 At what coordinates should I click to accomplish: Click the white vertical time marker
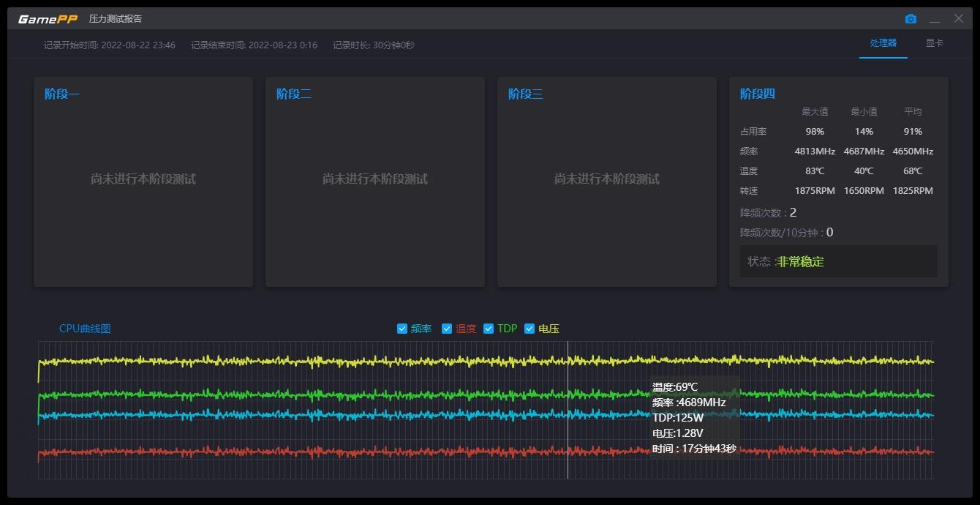[x=568, y=468]
